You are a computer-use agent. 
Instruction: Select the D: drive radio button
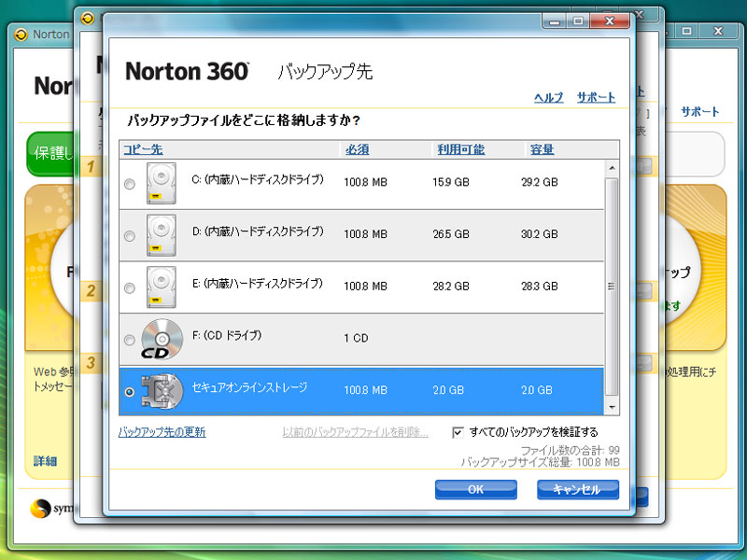[x=129, y=236]
